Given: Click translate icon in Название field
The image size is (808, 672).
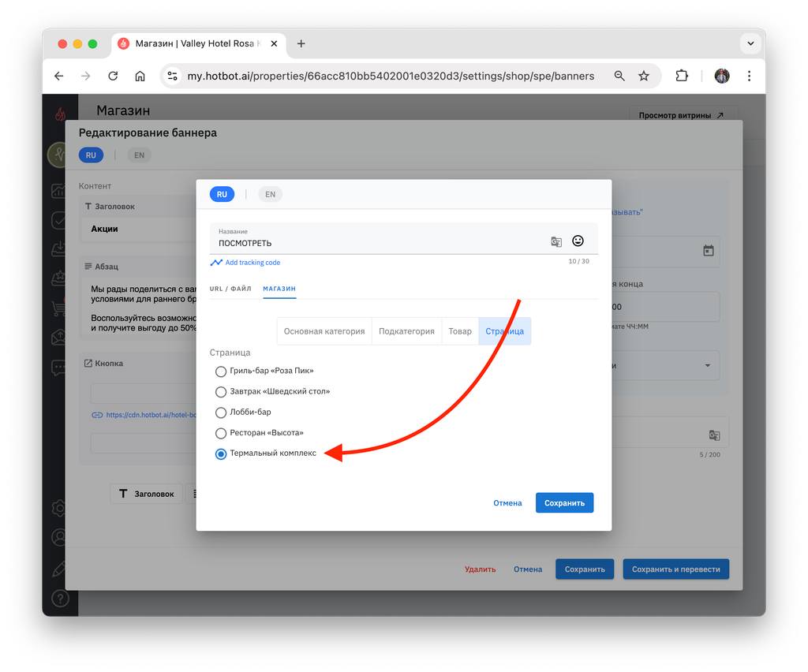Looking at the screenshot, I should pyautogui.click(x=556, y=241).
